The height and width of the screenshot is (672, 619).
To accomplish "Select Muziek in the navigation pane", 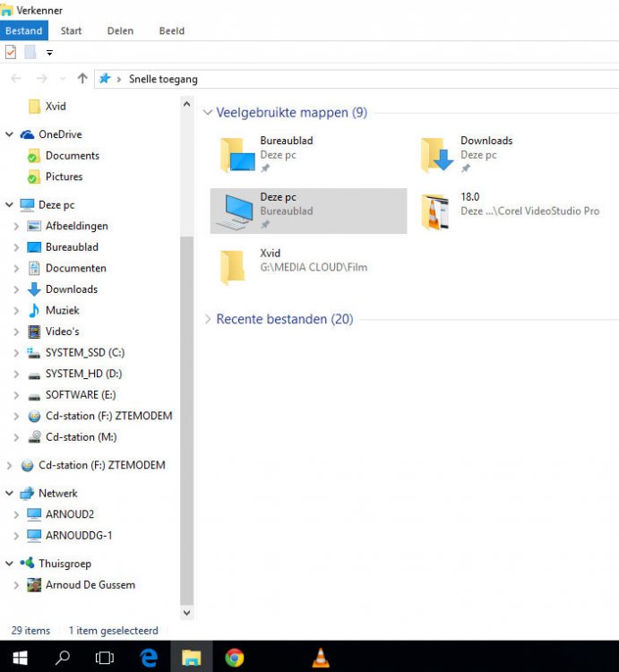I will click(62, 311).
